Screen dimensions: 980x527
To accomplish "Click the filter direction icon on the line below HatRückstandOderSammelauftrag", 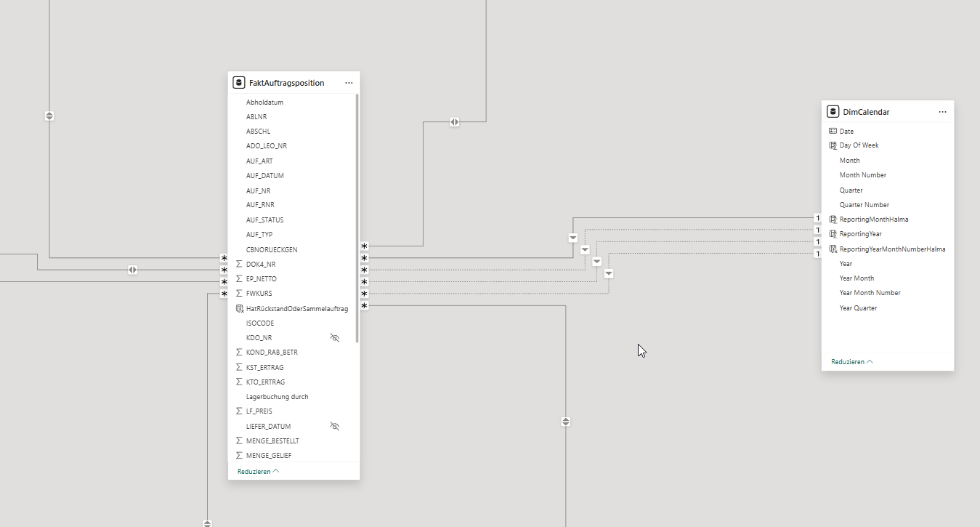I will pyautogui.click(x=566, y=422).
